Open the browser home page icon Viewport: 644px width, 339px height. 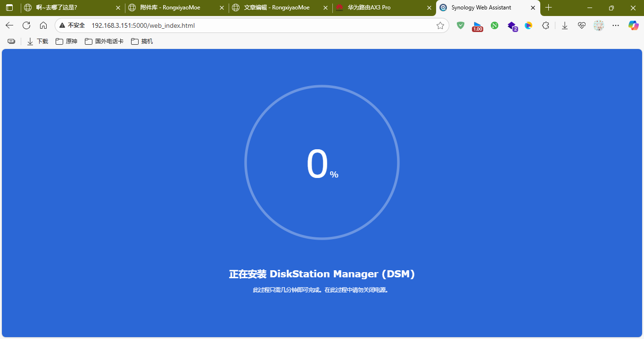pyautogui.click(x=43, y=25)
